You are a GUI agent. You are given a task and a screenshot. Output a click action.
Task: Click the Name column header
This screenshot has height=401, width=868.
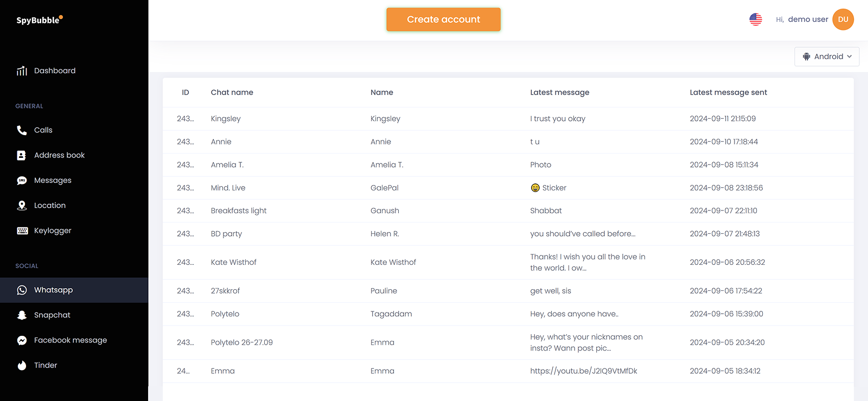pyautogui.click(x=382, y=92)
